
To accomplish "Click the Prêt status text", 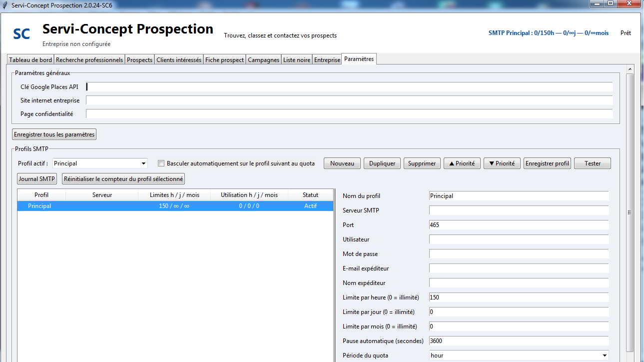I will point(626,33).
